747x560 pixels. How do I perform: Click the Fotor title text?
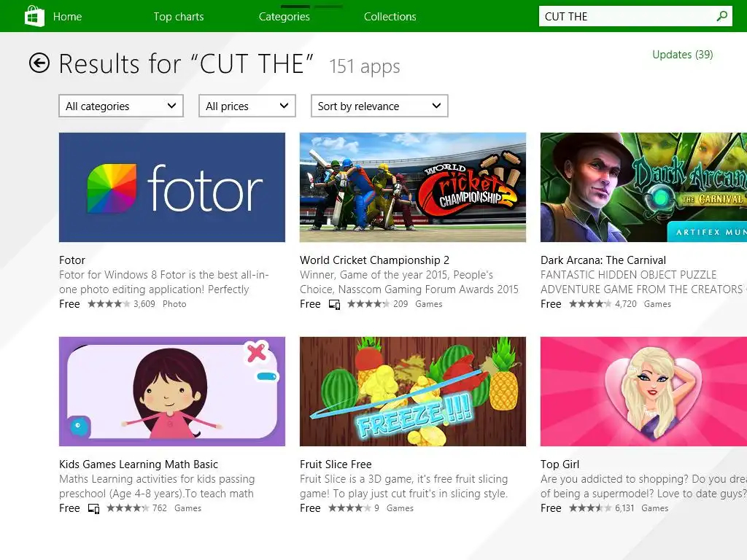click(x=72, y=260)
